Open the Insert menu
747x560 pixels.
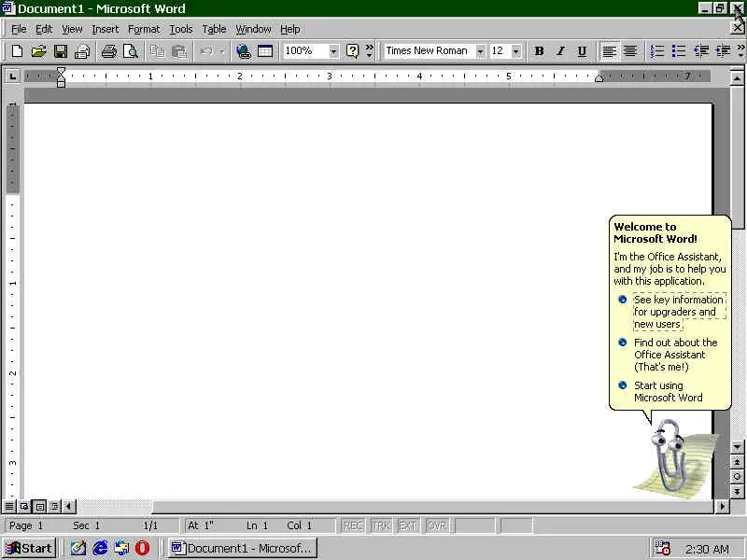(106, 30)
